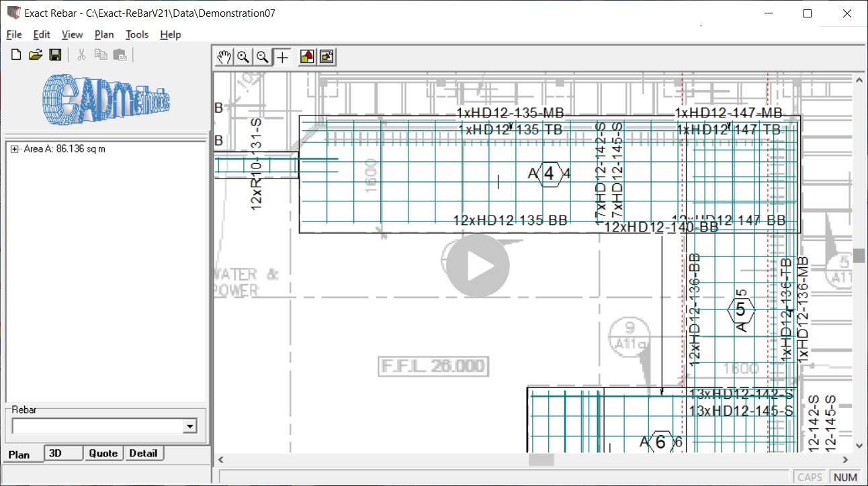Click the vertical scrollbar down arrow
Screen dimensions: 868x486
pos(860,445)
